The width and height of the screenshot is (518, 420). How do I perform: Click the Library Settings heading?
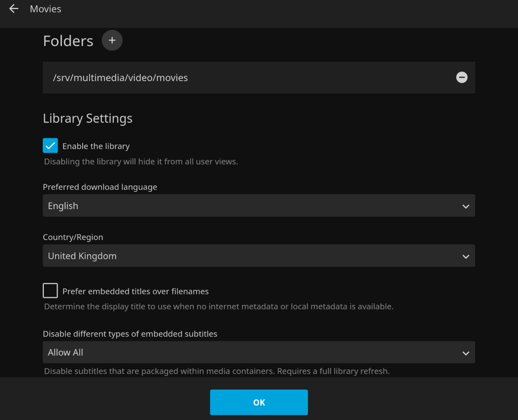coord(87,119)
